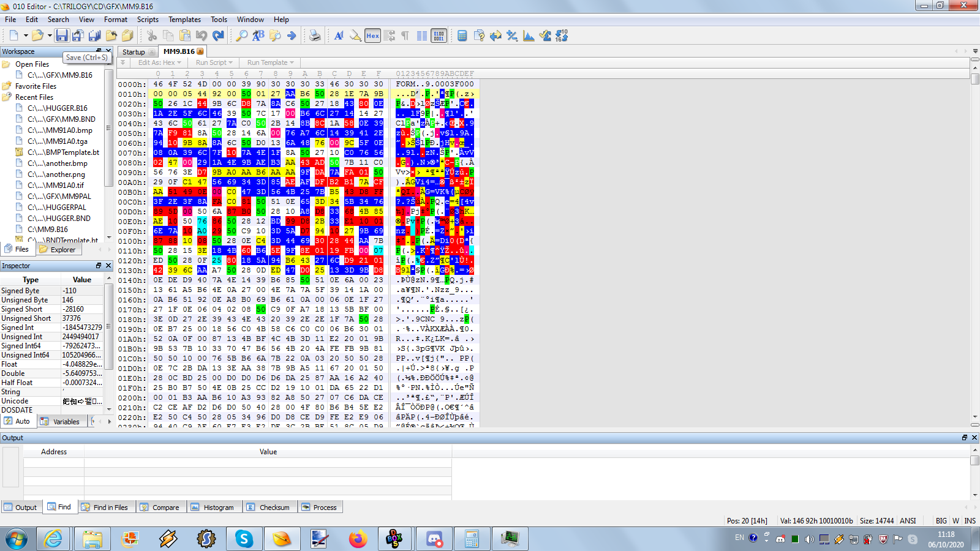The height and width of the screenshot is (551, 980).
Task: Toggle the column lines toolbar button
Action: [x=422, y=36]
